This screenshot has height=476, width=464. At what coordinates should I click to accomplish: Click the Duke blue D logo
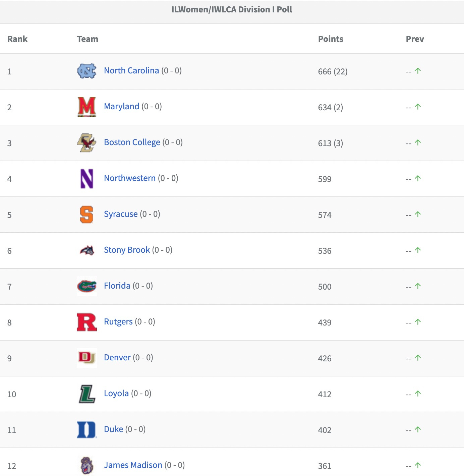tap(87, 430)
